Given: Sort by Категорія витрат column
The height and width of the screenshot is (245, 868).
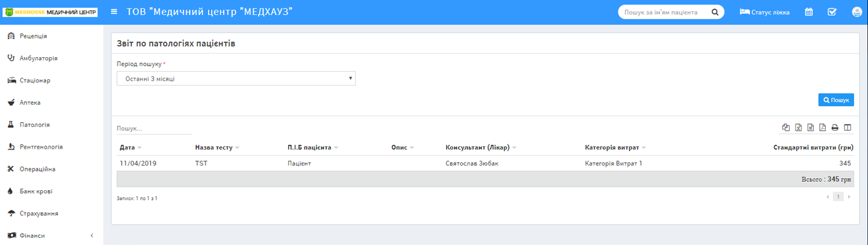Looking at the screenshot, I should (615, 147).
